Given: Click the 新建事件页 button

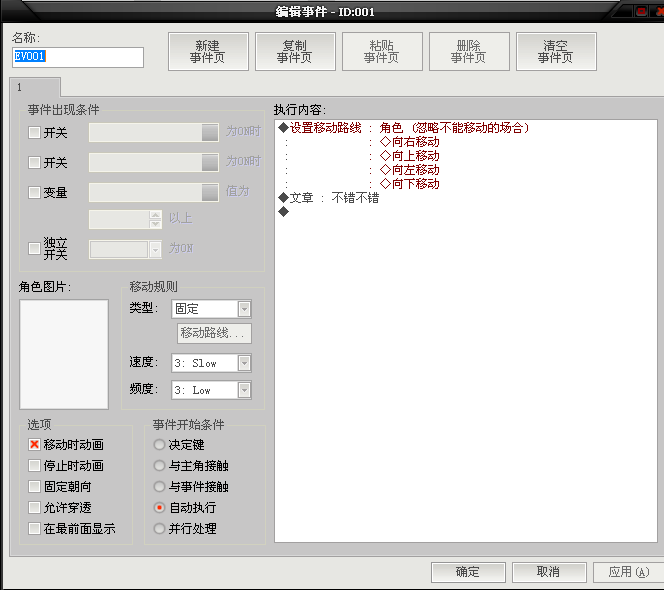Looking at the screenshot, I should (208, 51).
